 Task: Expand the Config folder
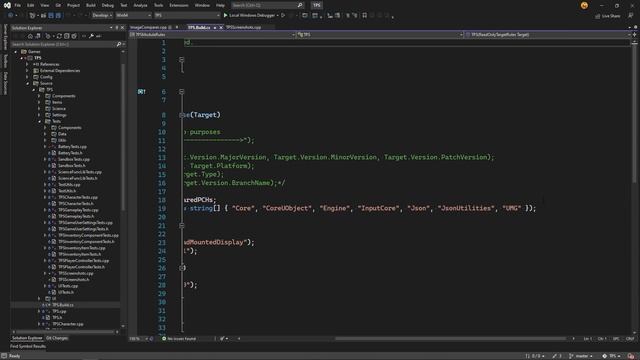27,77
